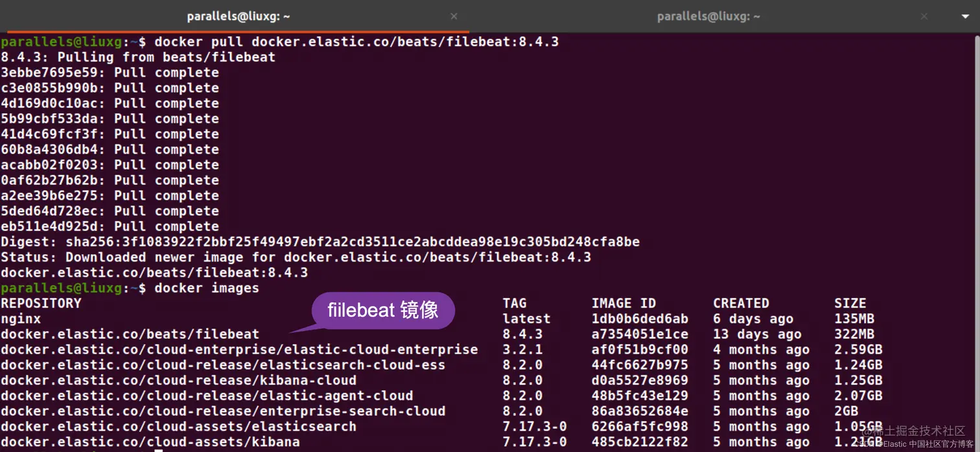Click the '6 days ago' created value
The image size is (980, 452).
pos(753,319)
